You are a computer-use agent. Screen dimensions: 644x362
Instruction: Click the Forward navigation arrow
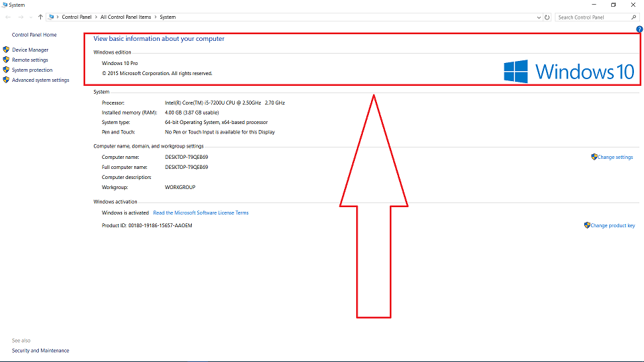click(21, 17)
